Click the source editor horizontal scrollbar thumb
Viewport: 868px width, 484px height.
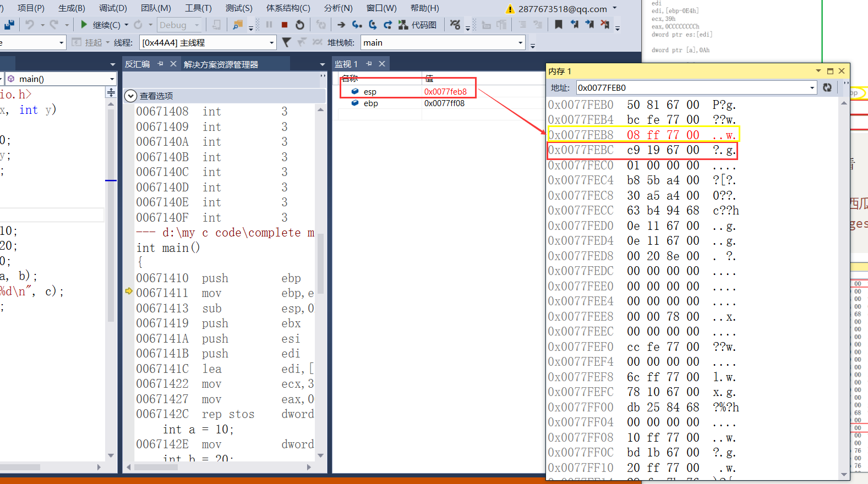click(x=20, y=467)
